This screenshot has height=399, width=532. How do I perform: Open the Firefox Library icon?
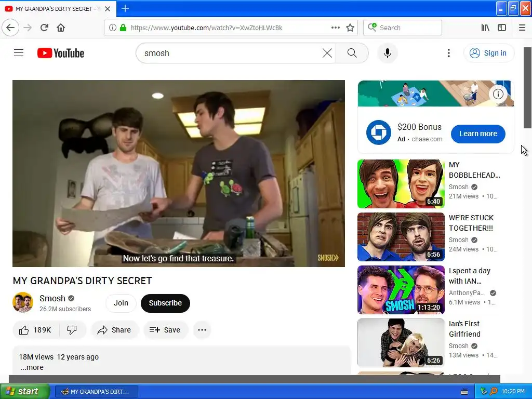[x=485, y=28]
